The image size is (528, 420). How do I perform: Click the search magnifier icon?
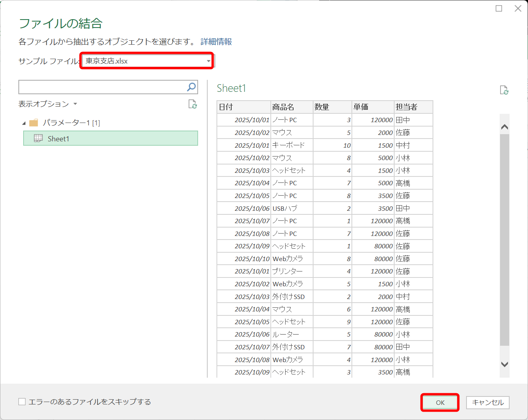191,87
